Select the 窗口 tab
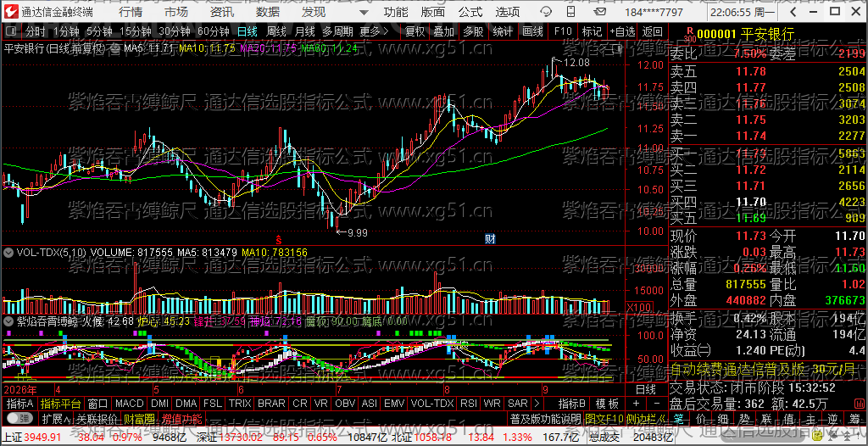Viewport: 868px width, 446px height. 98,404
